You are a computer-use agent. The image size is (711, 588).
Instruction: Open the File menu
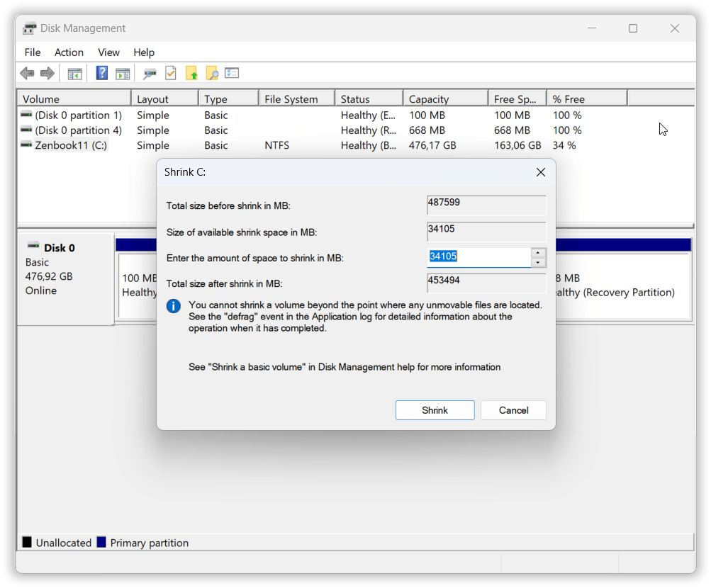coord(33,52)
